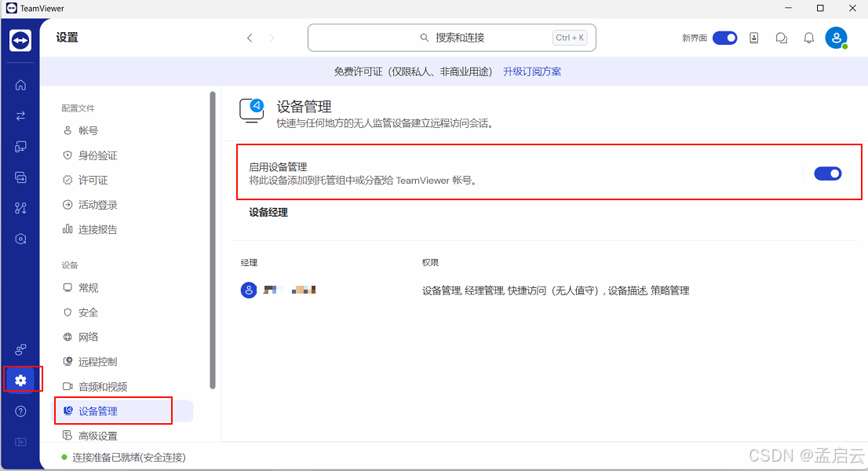
Task: Toggle the 启用设备管理 switch
Action: [828, 173]
